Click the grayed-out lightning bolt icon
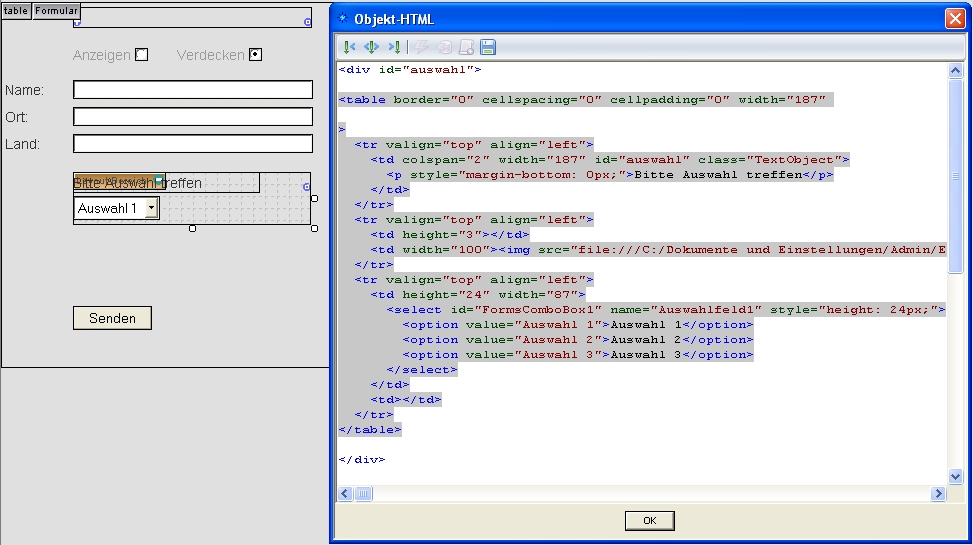 coord(422,47)
